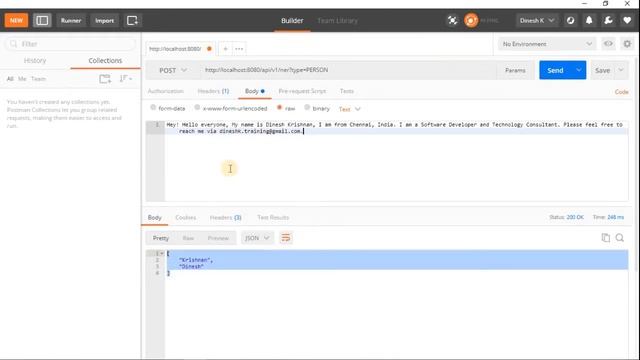Open tab options ellipsis menu
640x360 pixels.
tap(239, 49)
